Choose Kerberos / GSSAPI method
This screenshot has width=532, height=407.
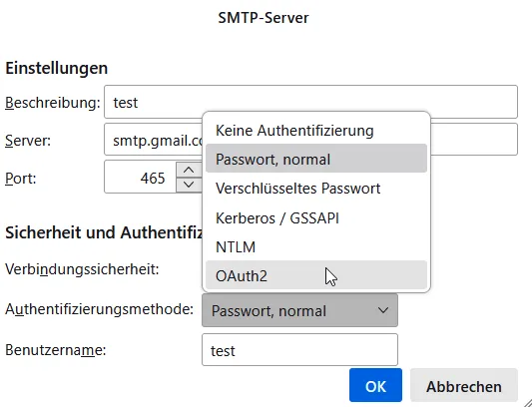(316, 217)
